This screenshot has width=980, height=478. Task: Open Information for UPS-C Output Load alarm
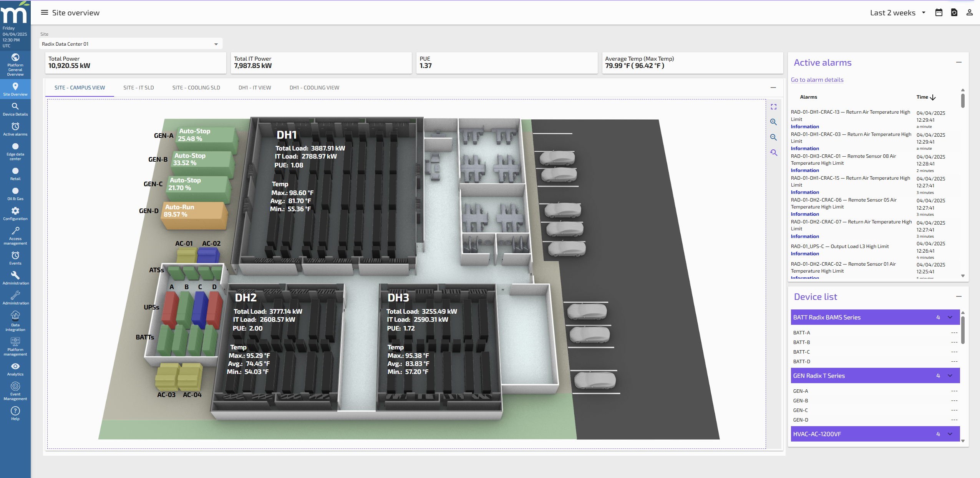pyautogui.click(x=805, y=254)
